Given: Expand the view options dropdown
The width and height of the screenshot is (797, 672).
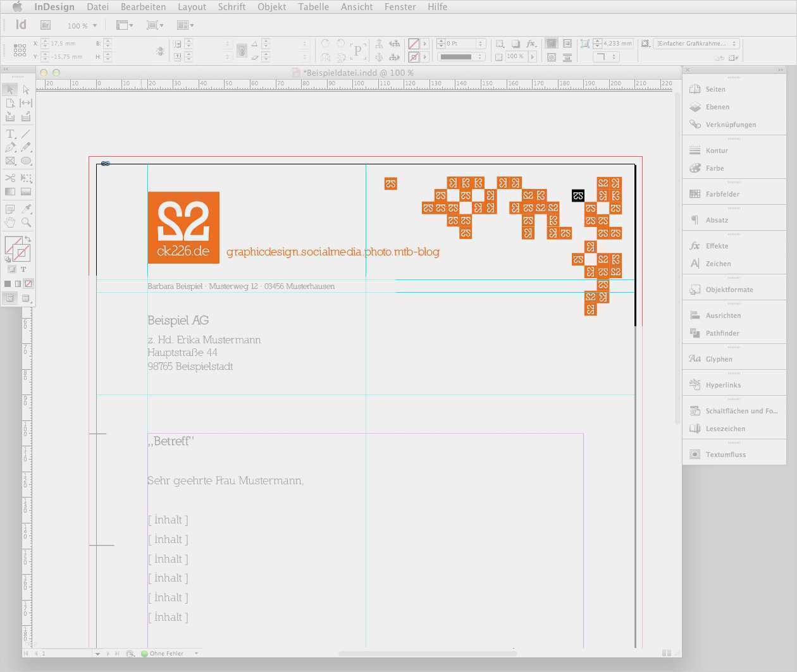Looking at the screenshot, I should tap(125, 25).
